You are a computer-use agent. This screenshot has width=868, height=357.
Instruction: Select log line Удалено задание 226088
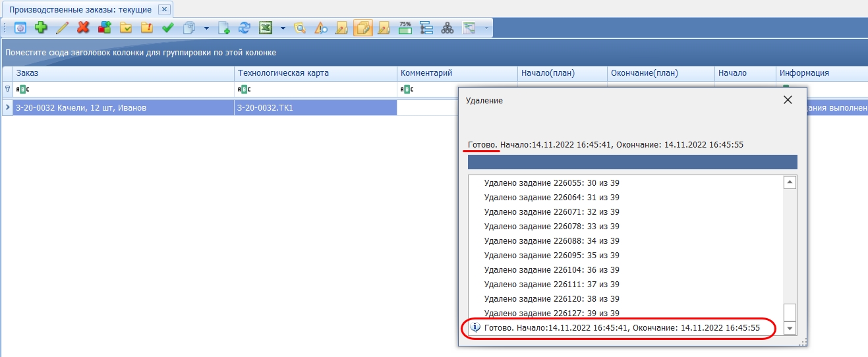tap(552, 240)
